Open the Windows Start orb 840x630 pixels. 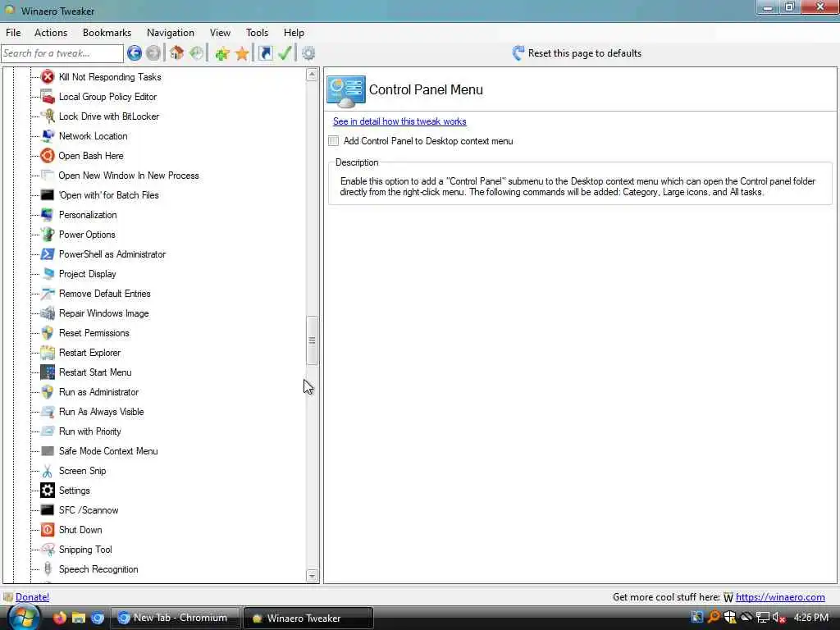pos(24,617)
